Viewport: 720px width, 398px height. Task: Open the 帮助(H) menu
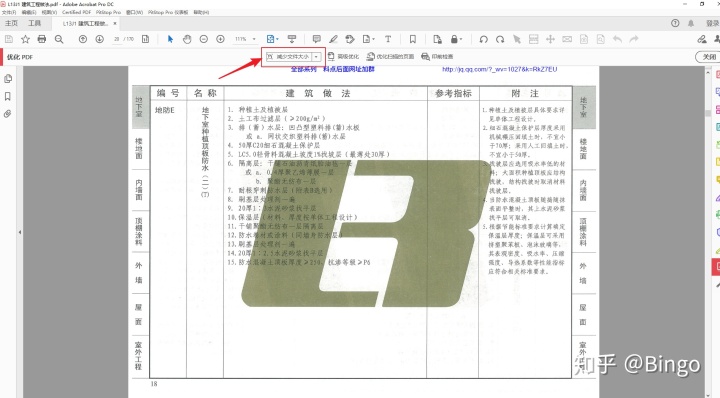[x=201, y=12]
